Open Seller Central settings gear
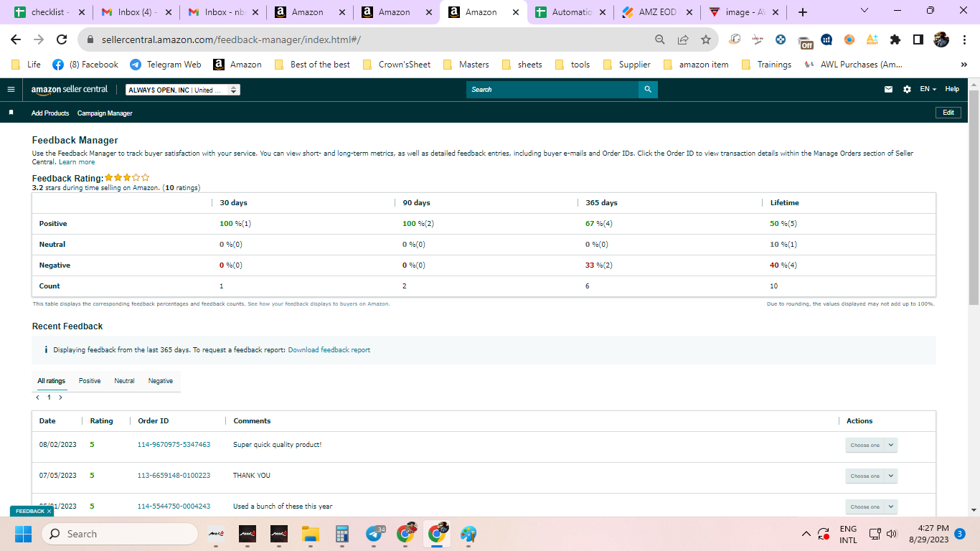Screen dimensions: 980x551 tap(907, 90)
